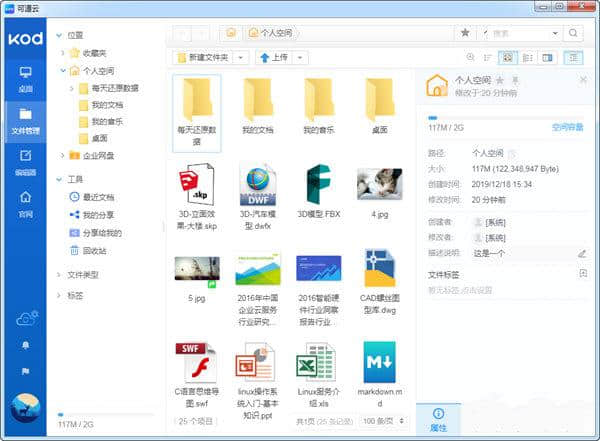Click the cloud sync icon in sidebar
This screenshot has width=600, height=441.
coord(24,318)
